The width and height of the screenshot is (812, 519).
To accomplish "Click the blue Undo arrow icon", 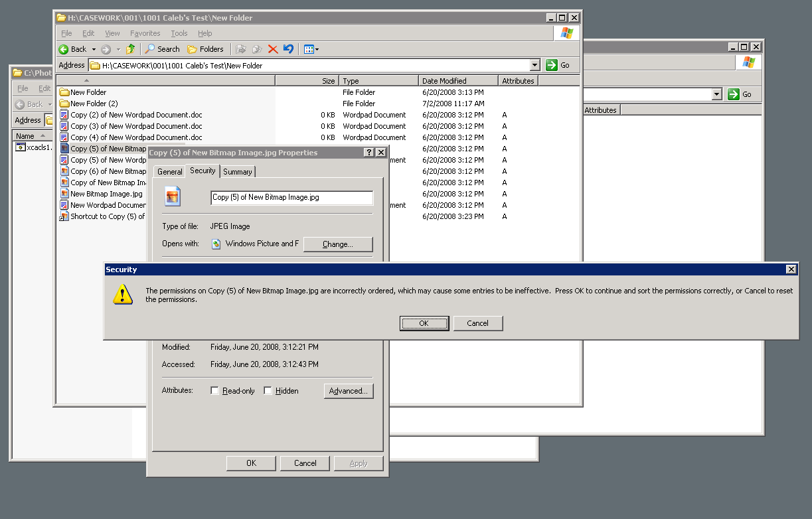I will [287, 48].
